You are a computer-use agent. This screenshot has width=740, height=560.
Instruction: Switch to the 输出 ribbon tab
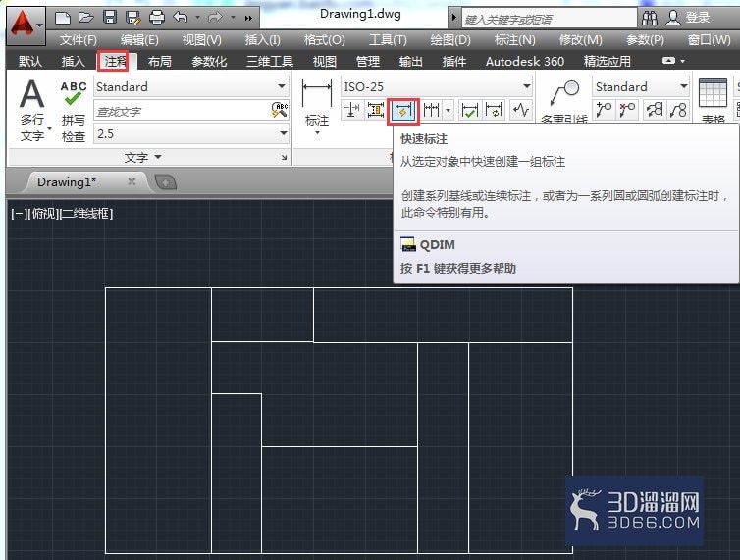[410, 62]
